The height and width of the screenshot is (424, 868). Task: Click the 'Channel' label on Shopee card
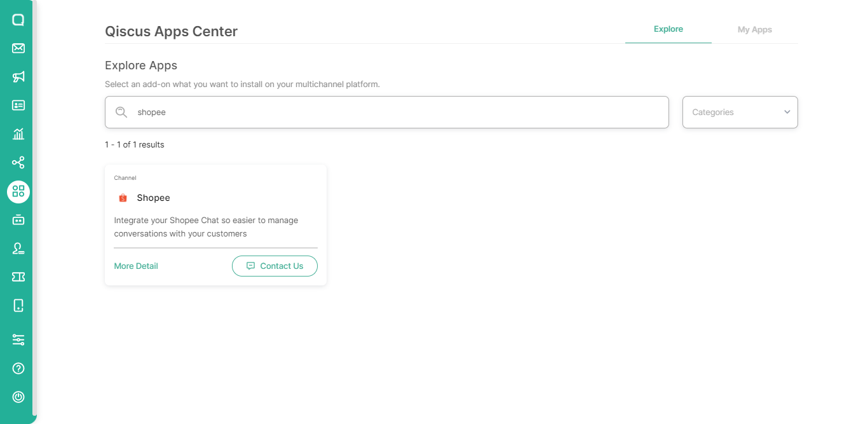(125, 178)
